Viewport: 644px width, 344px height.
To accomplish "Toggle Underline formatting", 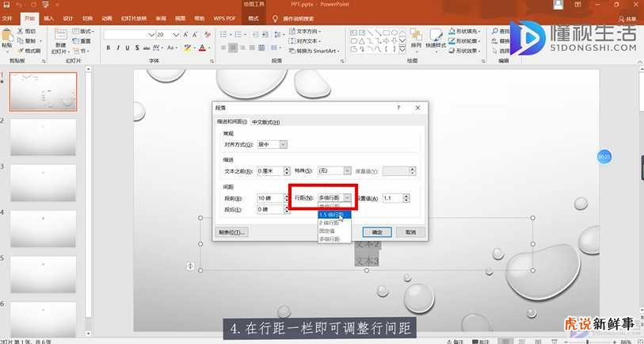I will point(128,48).
